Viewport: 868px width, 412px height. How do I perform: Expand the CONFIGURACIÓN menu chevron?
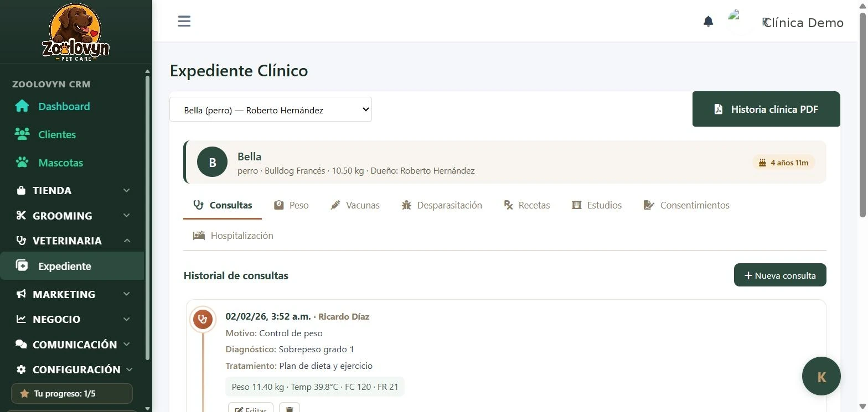[130, 369]
